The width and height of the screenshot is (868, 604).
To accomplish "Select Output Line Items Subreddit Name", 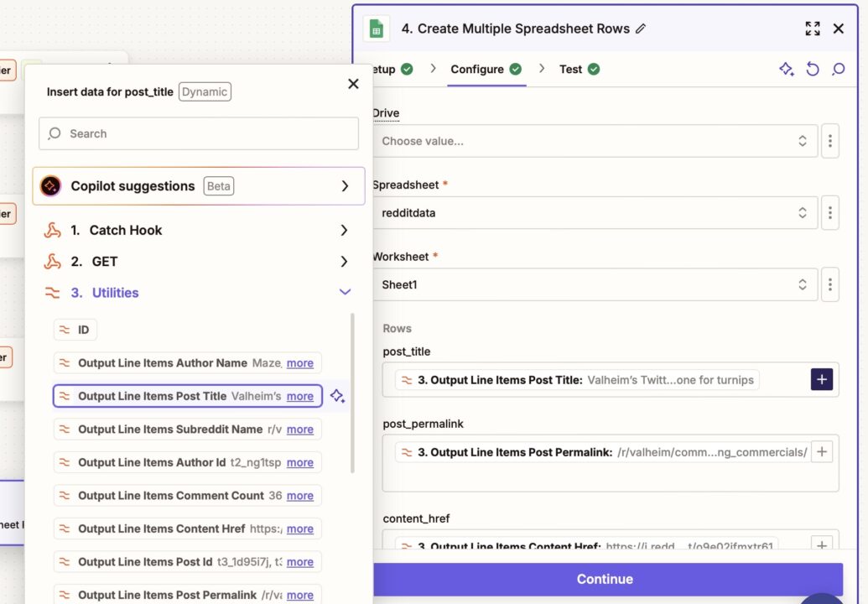I will coord(187,430).
